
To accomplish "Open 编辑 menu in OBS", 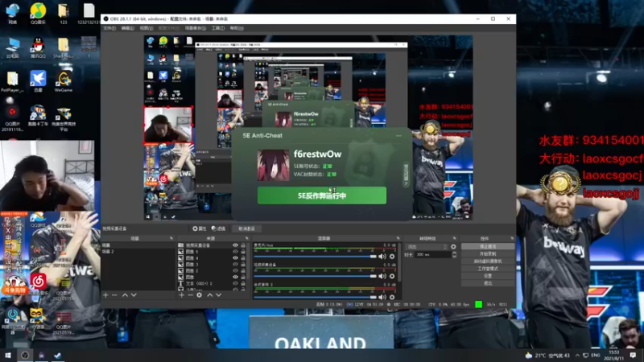I will tap(128, 28).
